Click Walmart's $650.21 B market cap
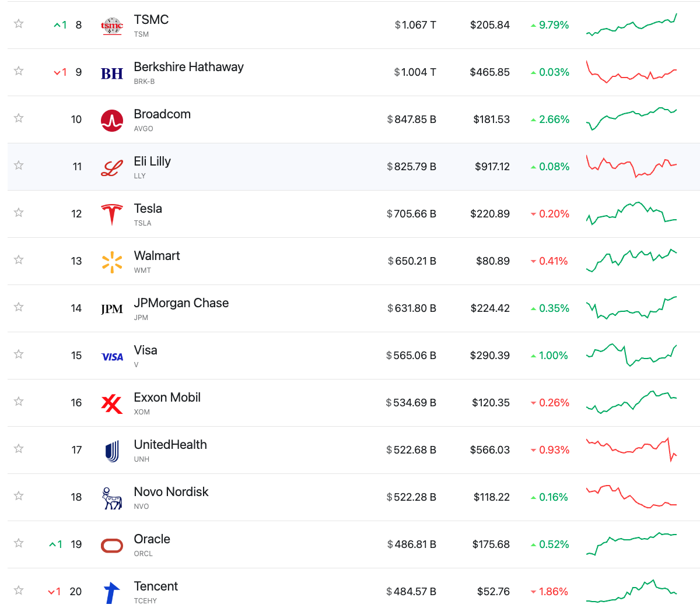Image resolution: width=700 pixels, height=615 pixels. [x=412, y=261]
